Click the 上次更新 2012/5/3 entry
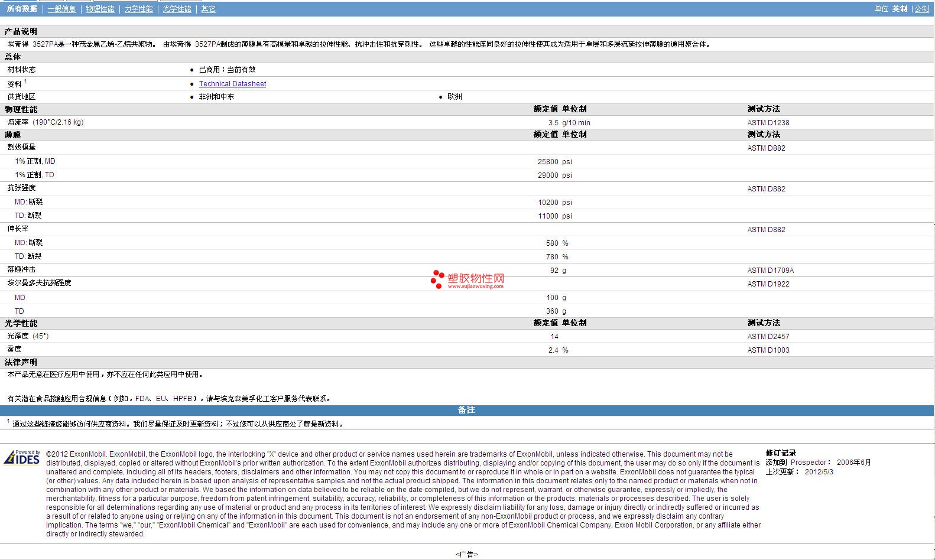This screenshot has width=935, height=560. (800, 472)
